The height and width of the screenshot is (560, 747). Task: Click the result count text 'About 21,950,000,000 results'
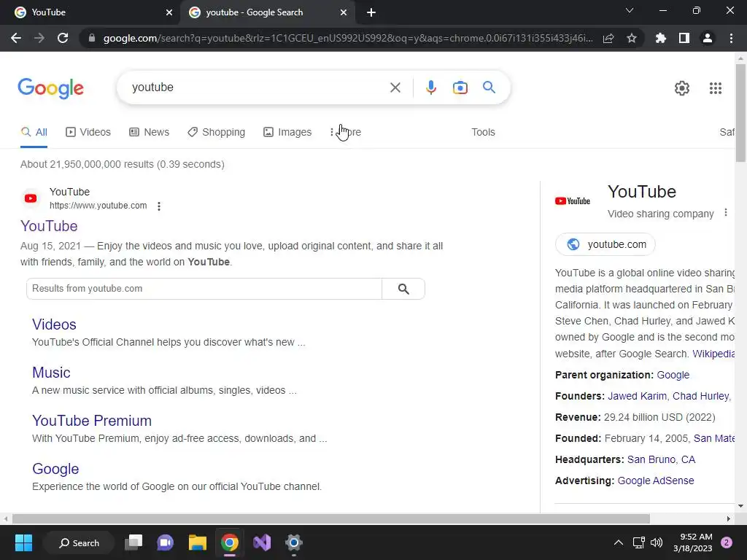tap(88, 164)
